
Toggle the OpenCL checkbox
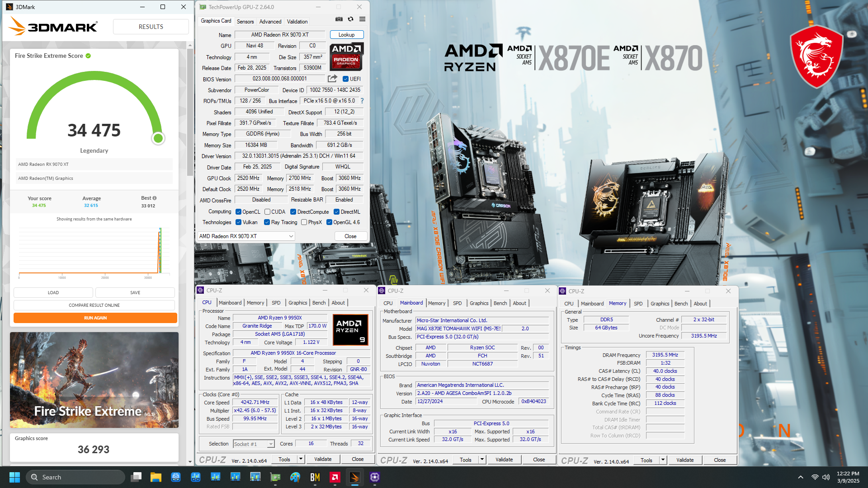pyautogui.click(x=238, y=211)
